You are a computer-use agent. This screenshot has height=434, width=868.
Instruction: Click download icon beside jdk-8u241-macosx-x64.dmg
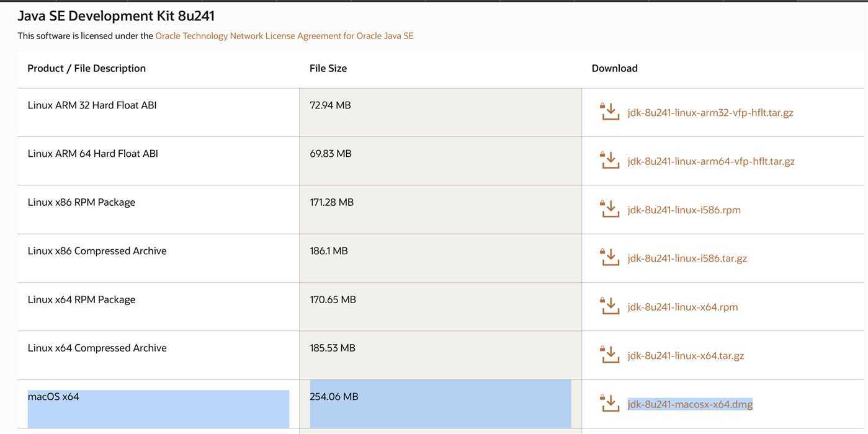tap(610, 404)
